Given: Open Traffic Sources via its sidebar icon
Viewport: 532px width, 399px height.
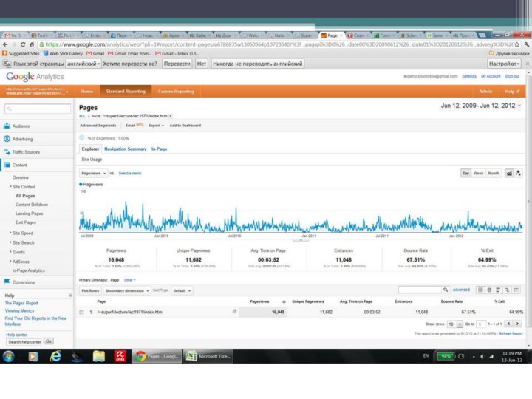Looking at the screenshot, I should [x=7, y=151].
